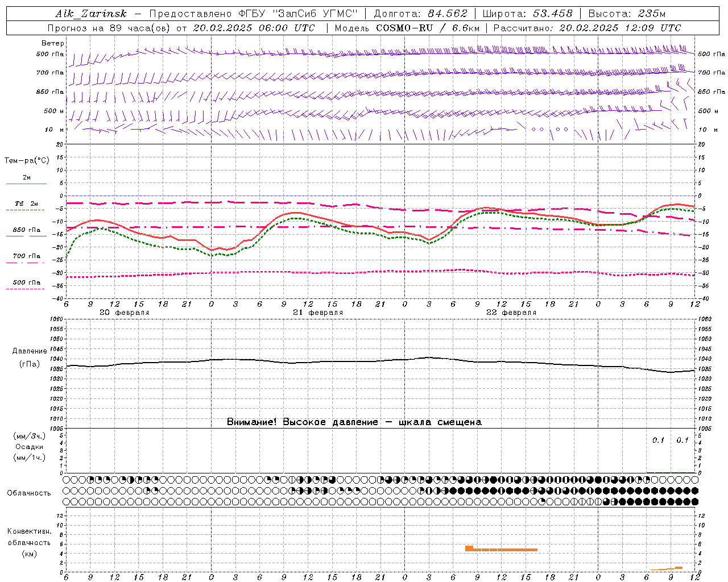
Task: Click the 700 гПа temperature legend label
Action: pyautogui.click(x=27, y=256)
